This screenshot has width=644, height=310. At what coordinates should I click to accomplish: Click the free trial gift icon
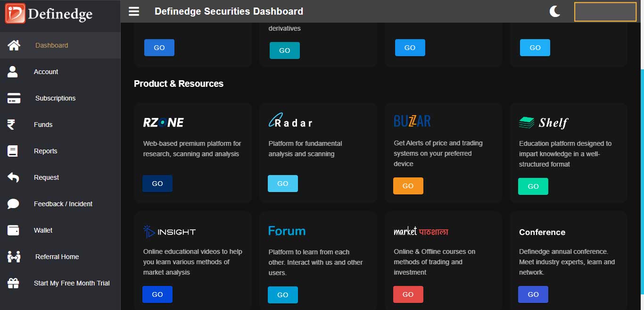[x=13, y=283]
